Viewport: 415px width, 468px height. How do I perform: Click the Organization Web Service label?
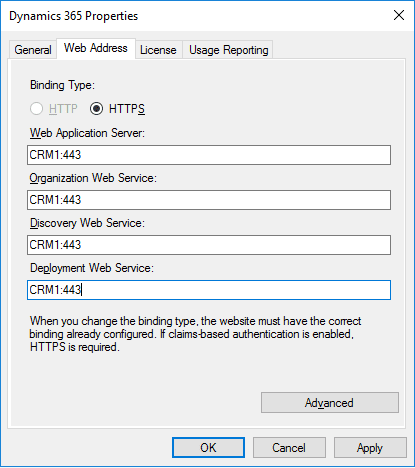(93, 178)
